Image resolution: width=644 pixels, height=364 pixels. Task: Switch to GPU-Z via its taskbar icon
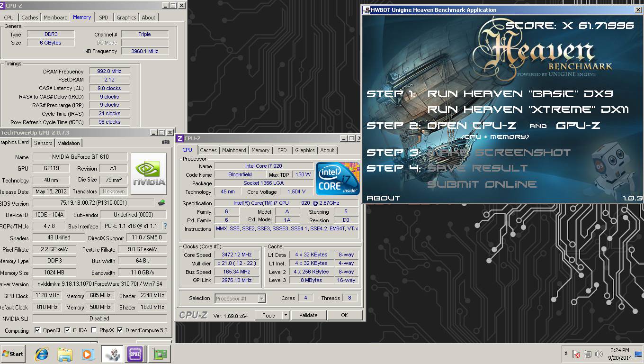pyautogui.click(x=159, y=354)
